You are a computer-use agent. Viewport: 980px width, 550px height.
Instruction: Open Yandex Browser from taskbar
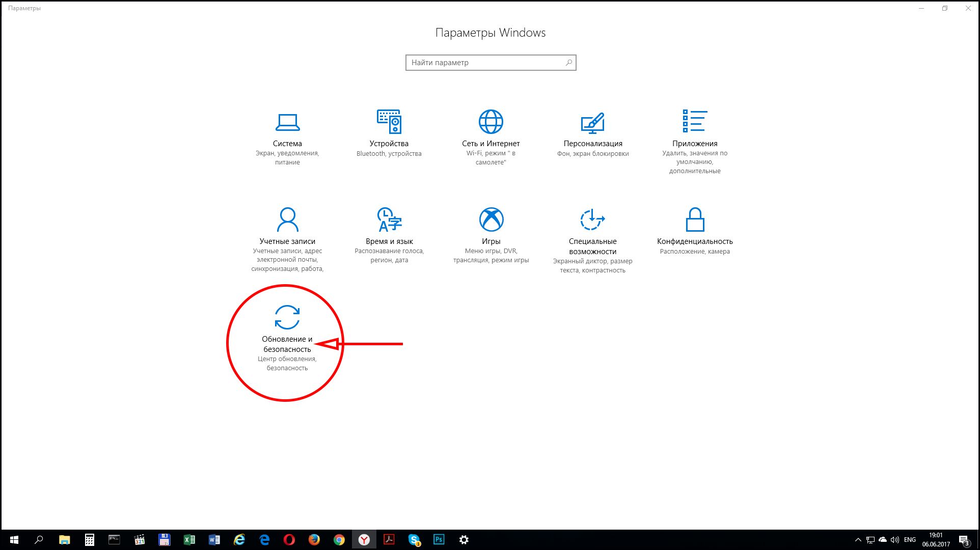tap(364, 540)
